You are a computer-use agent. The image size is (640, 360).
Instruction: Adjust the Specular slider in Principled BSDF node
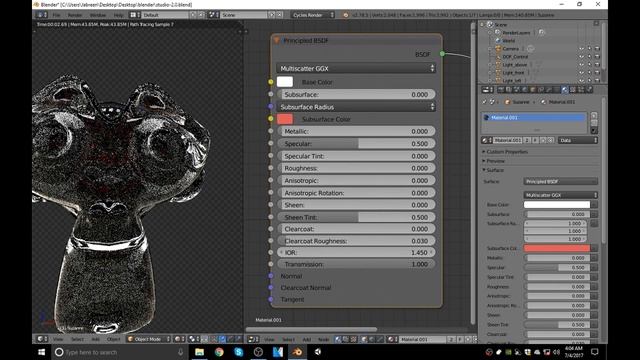356,144
